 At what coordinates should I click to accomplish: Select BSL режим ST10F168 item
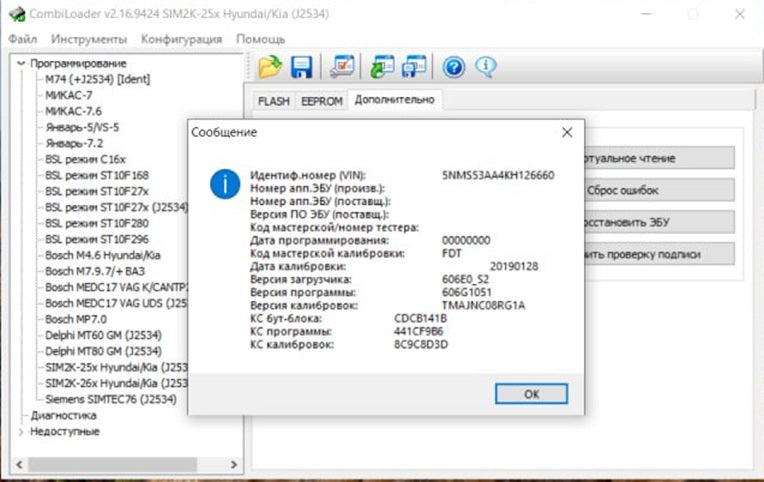(97, 175)
